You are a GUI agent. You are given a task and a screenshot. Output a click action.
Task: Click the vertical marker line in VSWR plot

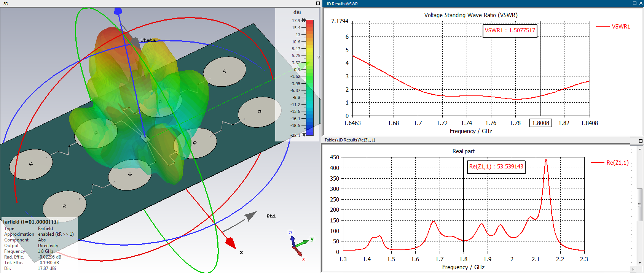coord(540,68)
